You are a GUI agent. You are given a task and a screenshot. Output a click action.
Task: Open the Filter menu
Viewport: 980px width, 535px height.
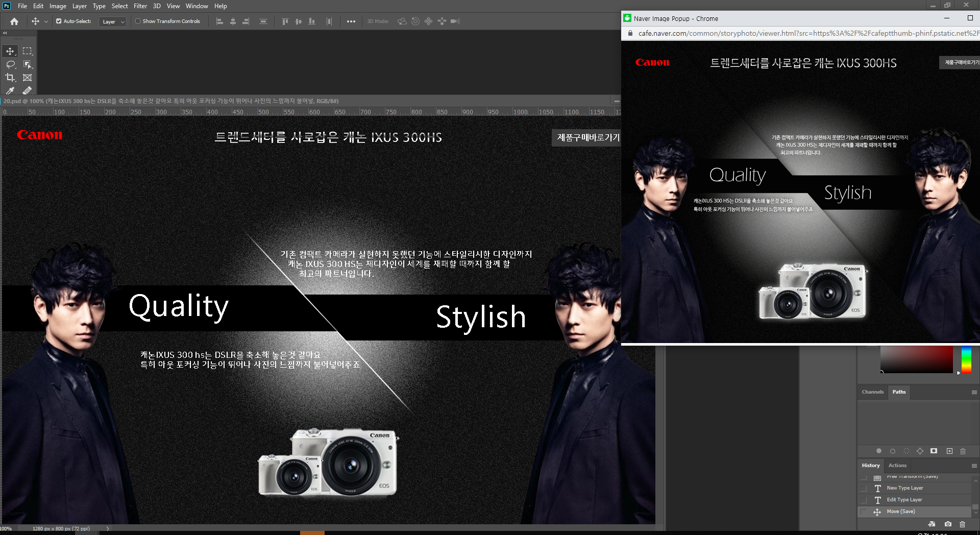[140, 6]
